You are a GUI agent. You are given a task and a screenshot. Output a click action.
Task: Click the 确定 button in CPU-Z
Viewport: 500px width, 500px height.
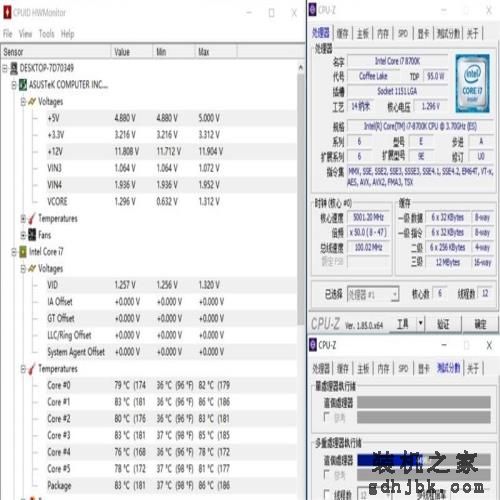(x=480, y=323)
